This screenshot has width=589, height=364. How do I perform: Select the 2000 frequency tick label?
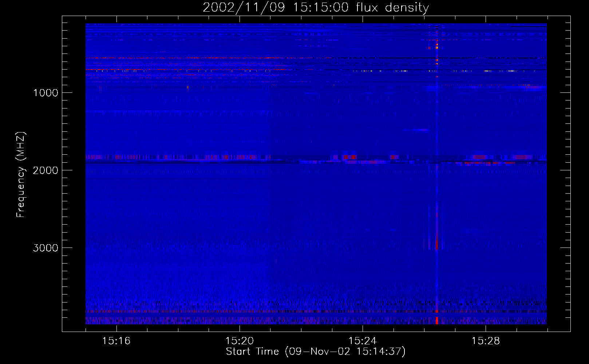pos(46,170)
